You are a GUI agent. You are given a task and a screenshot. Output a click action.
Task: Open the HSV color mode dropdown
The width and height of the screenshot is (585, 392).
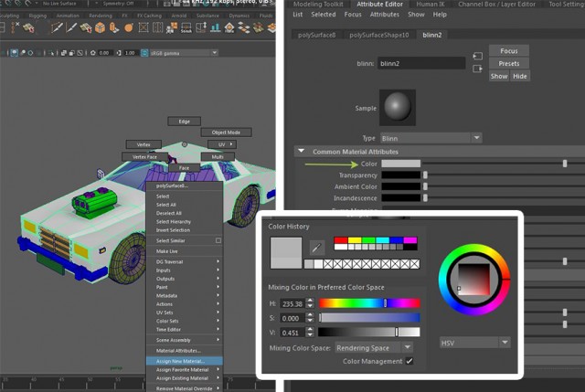pos(474,342)
